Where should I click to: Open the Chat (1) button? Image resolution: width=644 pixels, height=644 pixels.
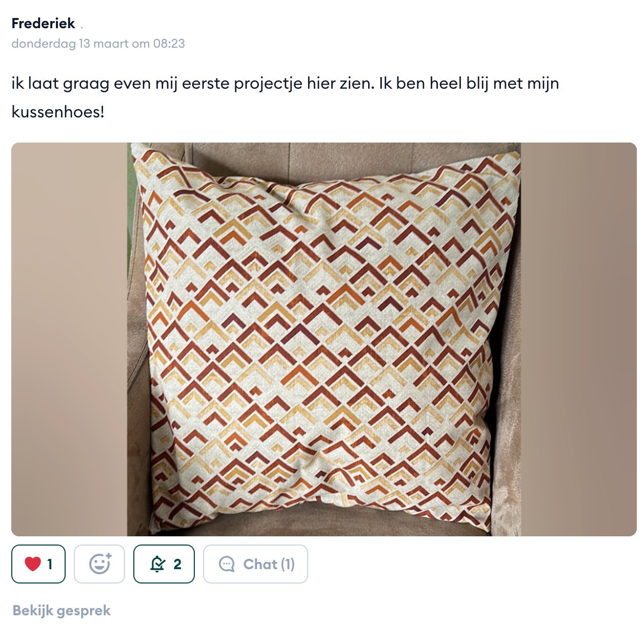click(x=256, y=564)
